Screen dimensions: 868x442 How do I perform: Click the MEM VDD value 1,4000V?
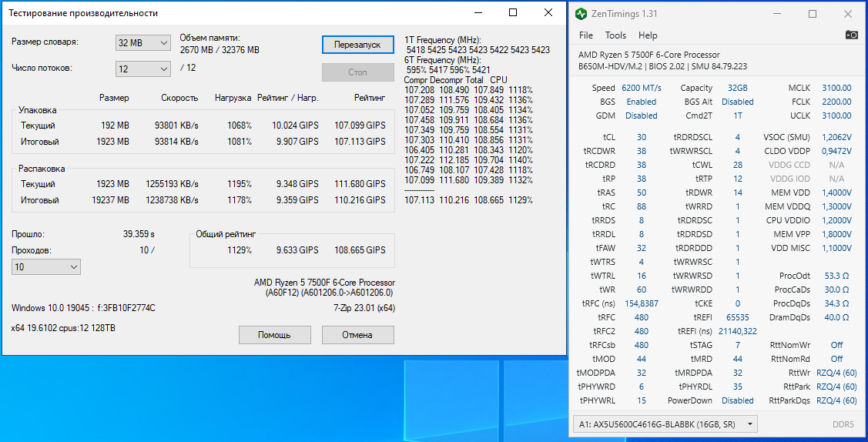836,193
